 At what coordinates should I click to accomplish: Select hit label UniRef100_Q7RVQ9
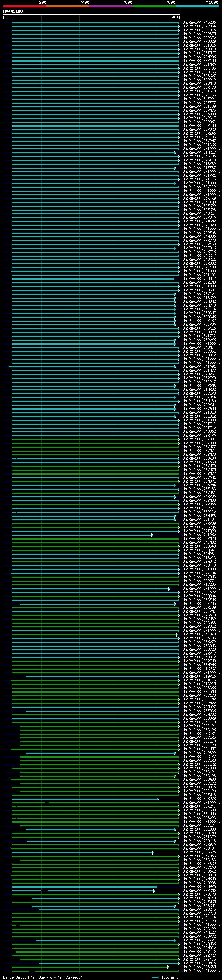(x=199, y=523)
